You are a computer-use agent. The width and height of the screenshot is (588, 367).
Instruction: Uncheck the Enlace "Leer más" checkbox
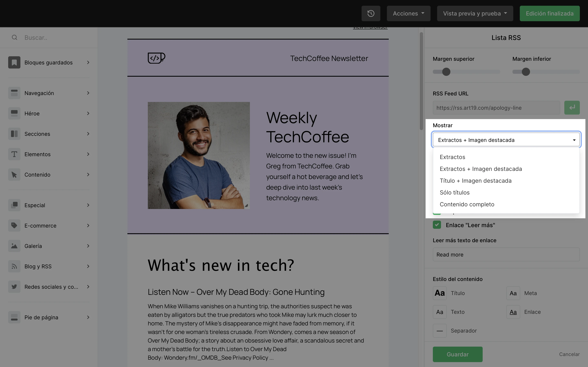point(437,225)
